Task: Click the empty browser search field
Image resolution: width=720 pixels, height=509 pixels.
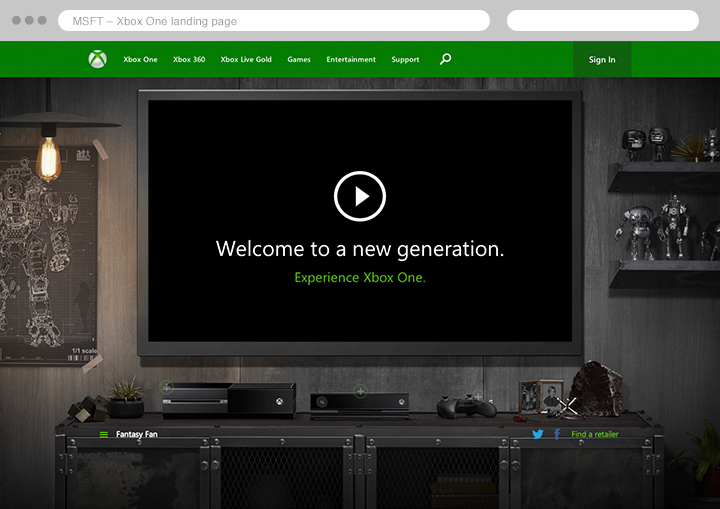Action: tap(603, 21)
